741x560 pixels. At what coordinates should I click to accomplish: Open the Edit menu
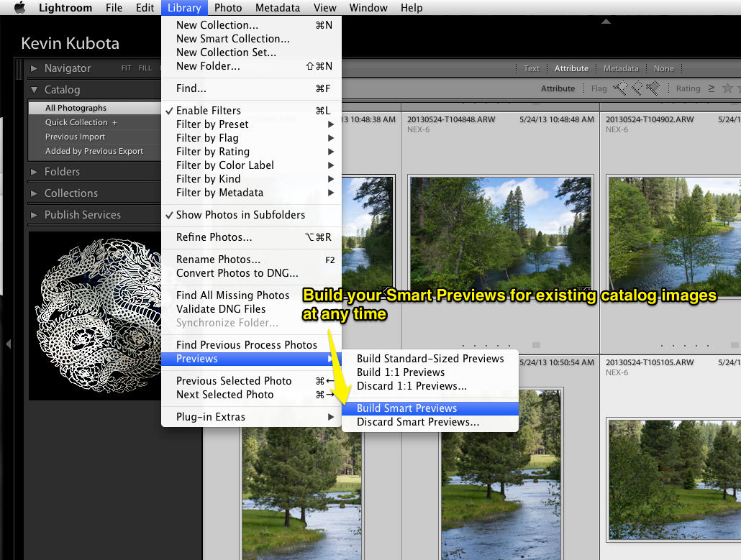pyautogui.click(x=145, y=8)
